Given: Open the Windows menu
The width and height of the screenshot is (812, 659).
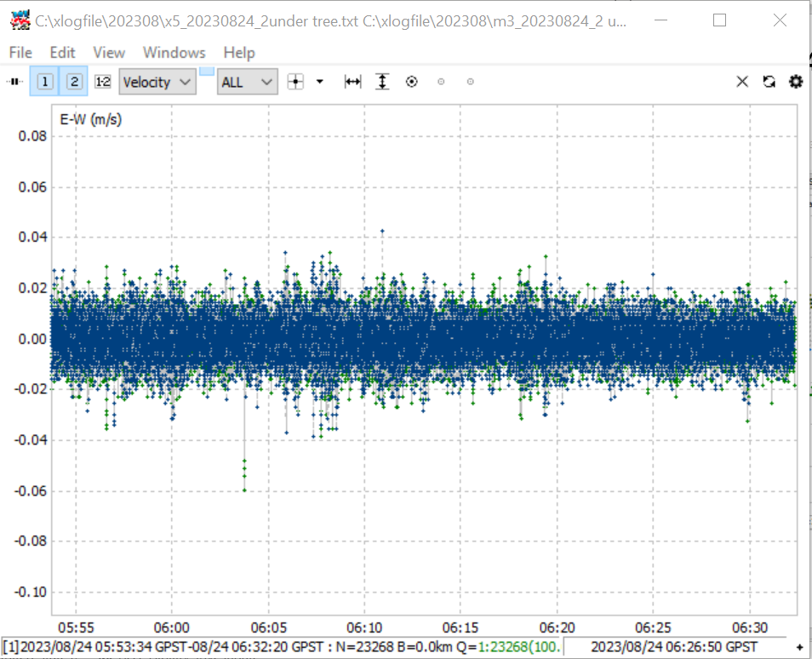Looking at the screenshot, I should point(174,52).
